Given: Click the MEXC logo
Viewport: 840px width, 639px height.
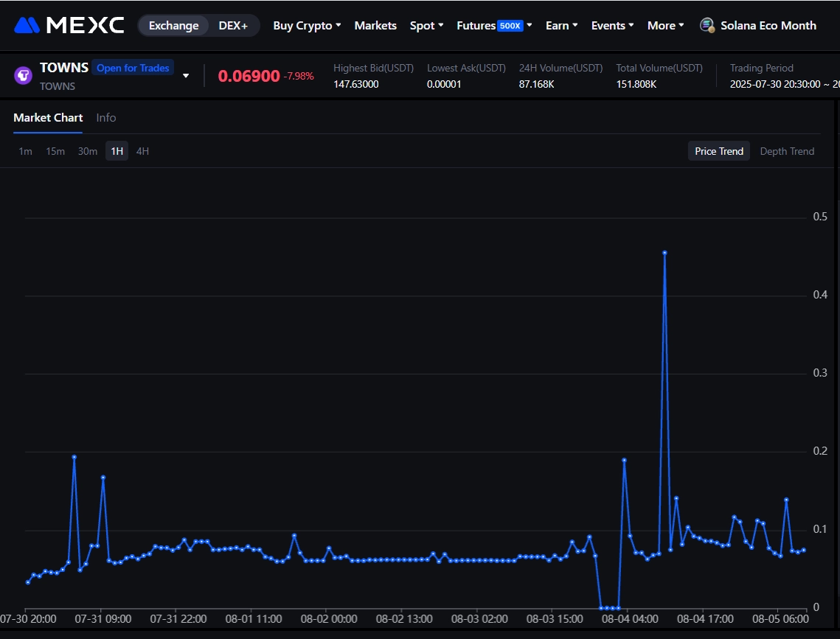Looking at the screenshot, I should click(x=68, y=24).
